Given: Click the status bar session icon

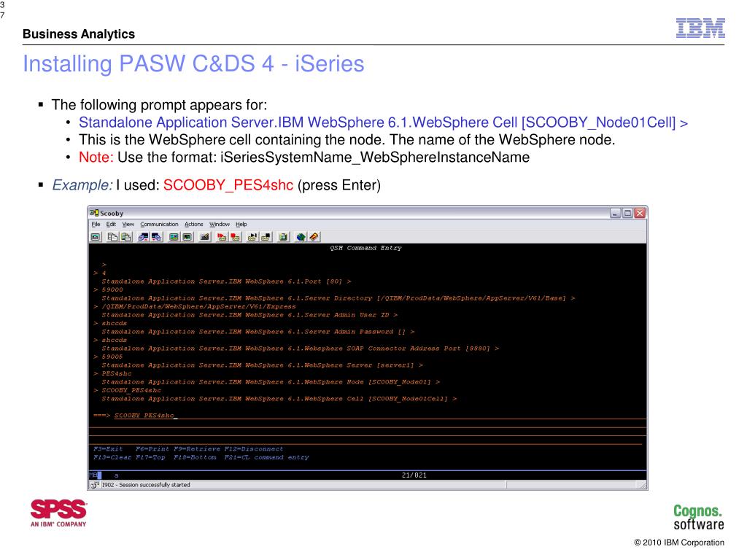Looking at the screenshot, I should [94, 485].
